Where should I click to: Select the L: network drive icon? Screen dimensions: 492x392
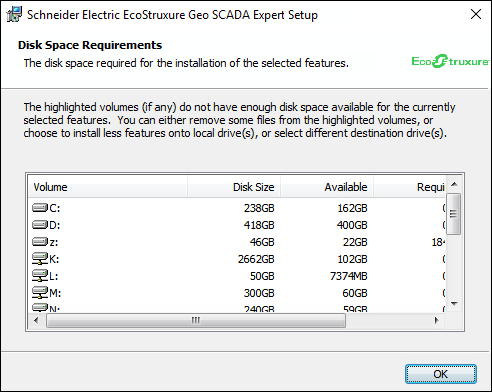coord(40,276)
